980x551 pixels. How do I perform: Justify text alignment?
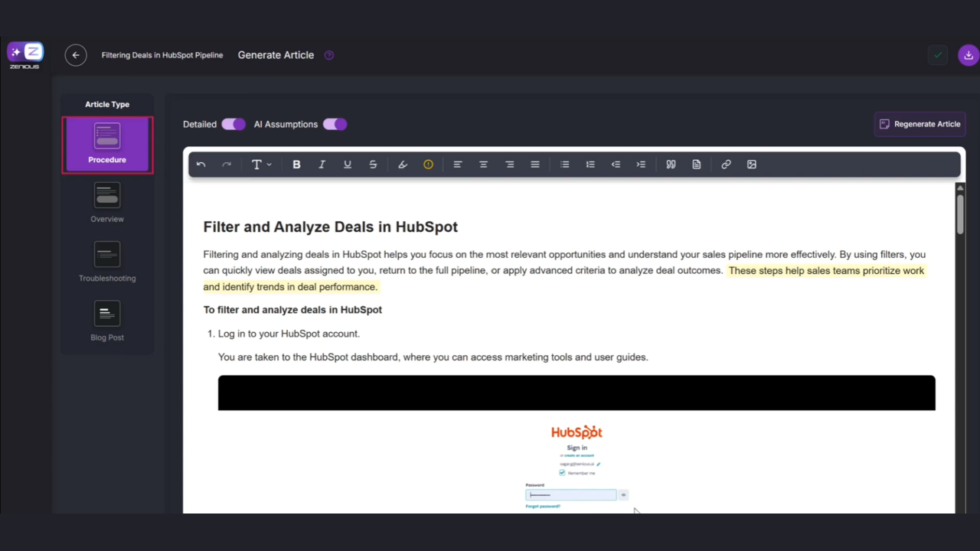point(535,165)
